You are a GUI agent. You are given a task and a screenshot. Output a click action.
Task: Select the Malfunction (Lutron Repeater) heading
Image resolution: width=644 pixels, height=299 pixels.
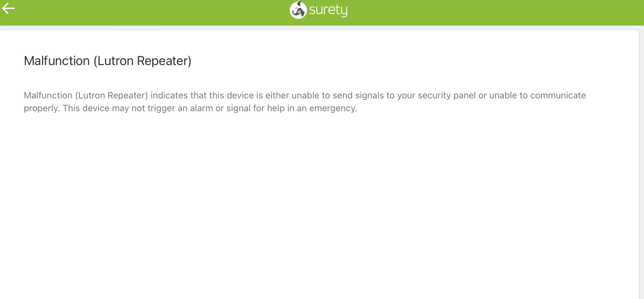107,61
